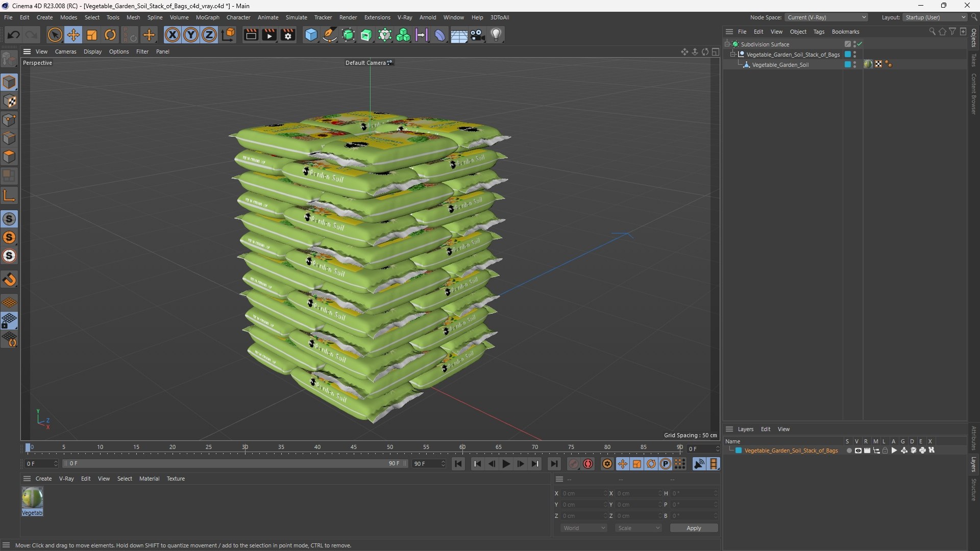This screenshot has width=980, height=551.
Task: Toggle Z axis lock
Action: pyautogui.click(x=209, y=35)
